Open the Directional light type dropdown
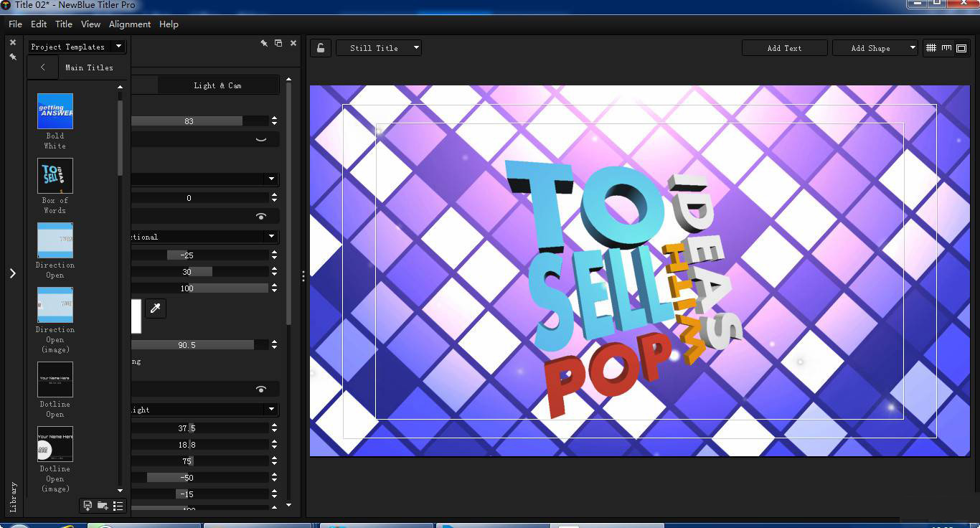 204,237
